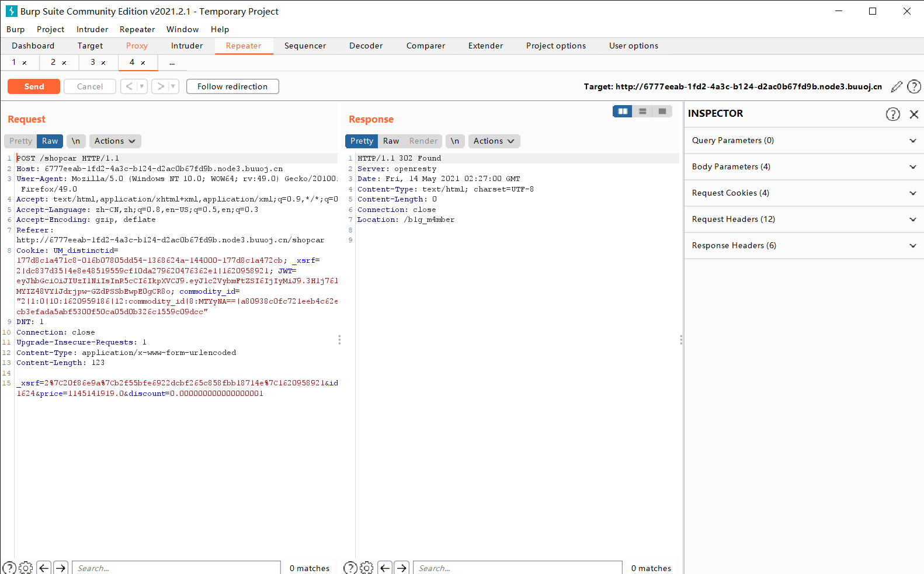Select Raw view in Request
This screenshot has width=924, height=574.
tap(50, 141)
